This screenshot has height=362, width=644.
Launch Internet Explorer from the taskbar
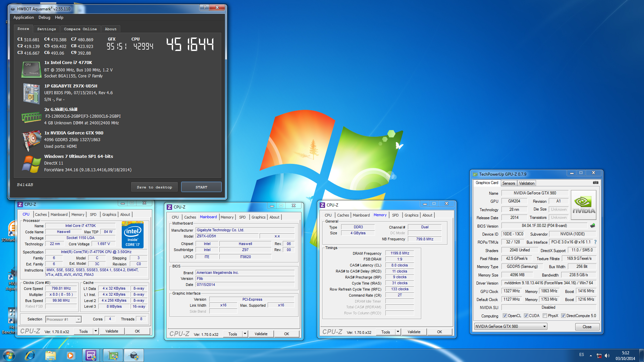30,355
